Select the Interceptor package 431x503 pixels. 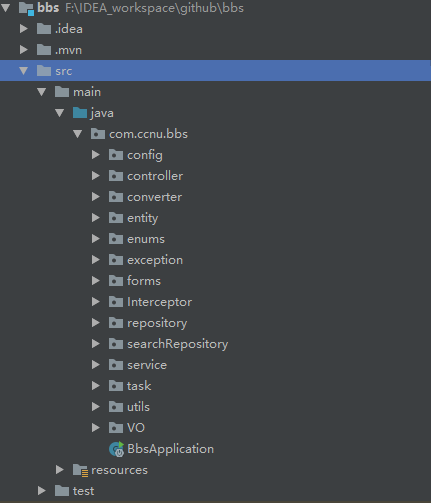point(160,302)
